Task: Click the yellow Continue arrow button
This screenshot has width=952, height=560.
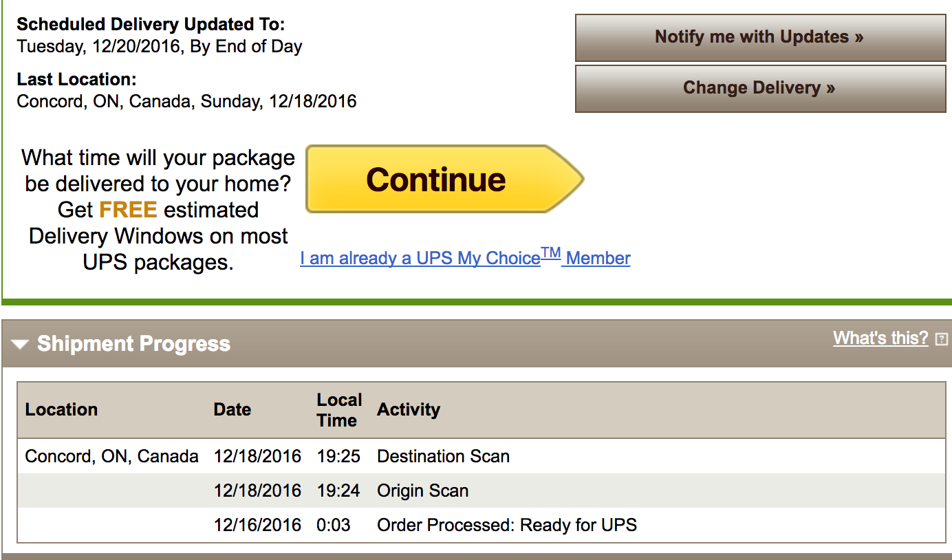Action: [x=444, y=179]
